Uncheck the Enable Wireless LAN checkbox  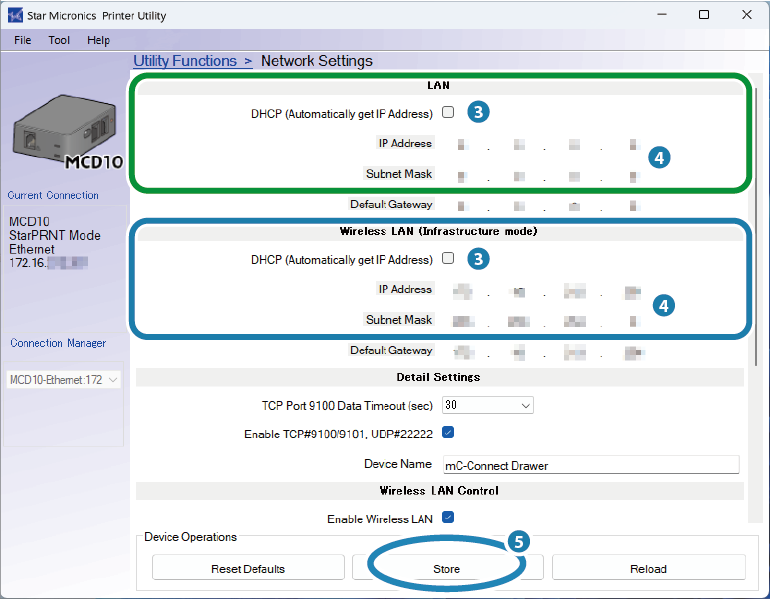click(x=448, y=518)
